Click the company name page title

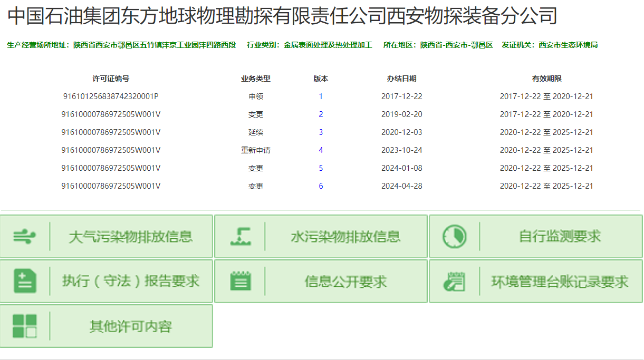282,16
